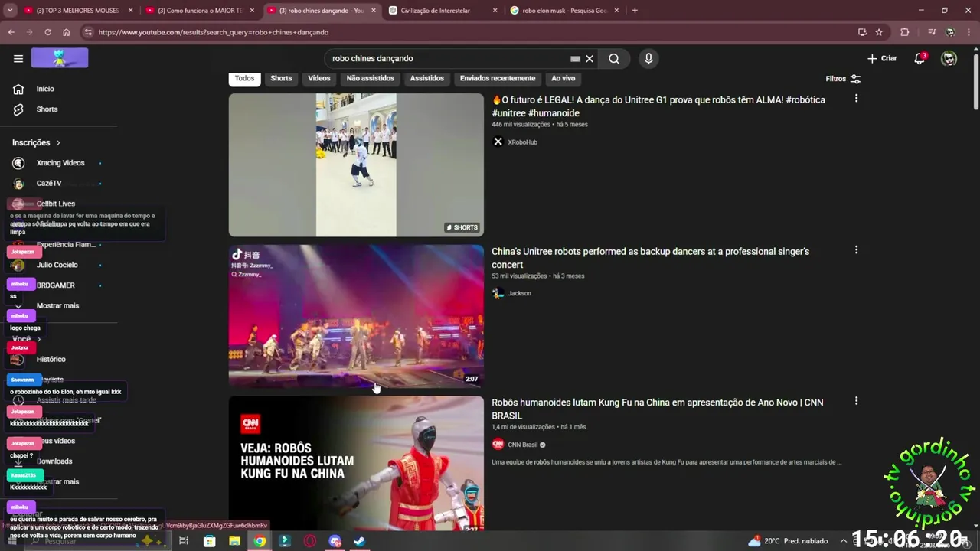The height and width of the screenshot is (551, 980).
Task: Start voice search with microphone icon
Action: pyautogui.click(x=648, y=59)
